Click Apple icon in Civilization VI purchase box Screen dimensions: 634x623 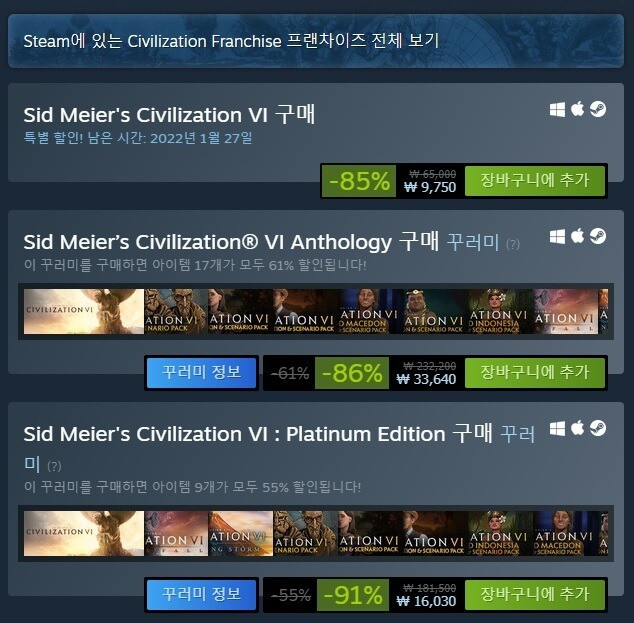(577, 109)
